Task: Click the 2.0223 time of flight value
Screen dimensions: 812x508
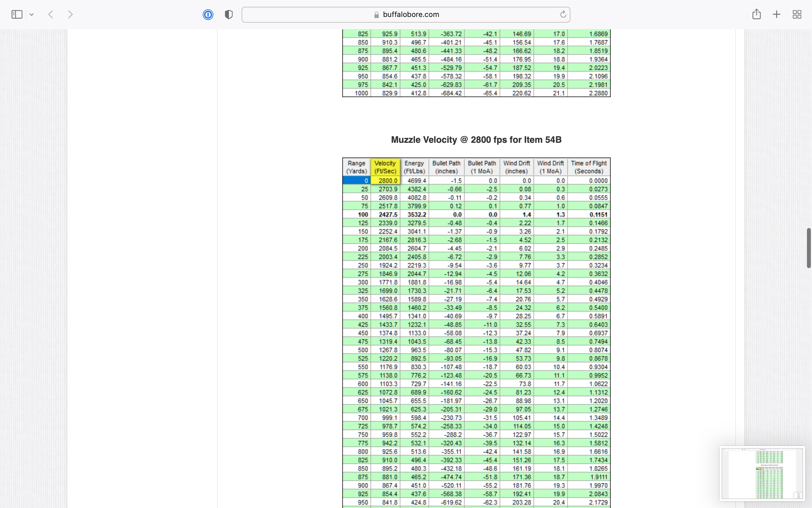Action: click(589, 68)
